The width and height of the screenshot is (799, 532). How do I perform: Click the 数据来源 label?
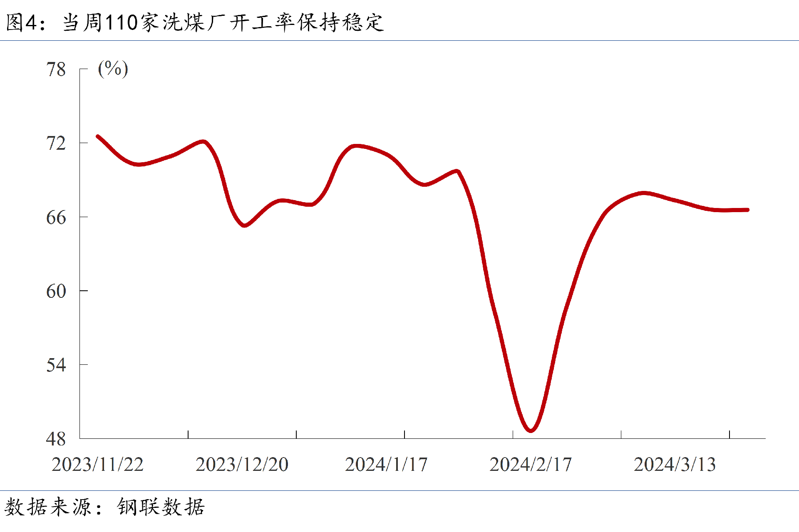(x=48, y=507)
